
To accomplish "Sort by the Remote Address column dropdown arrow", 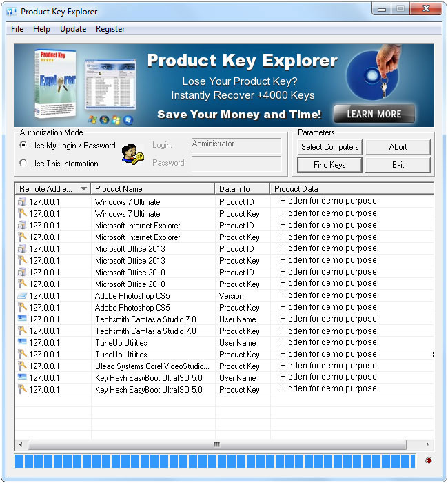I will [x=84, y=189].
